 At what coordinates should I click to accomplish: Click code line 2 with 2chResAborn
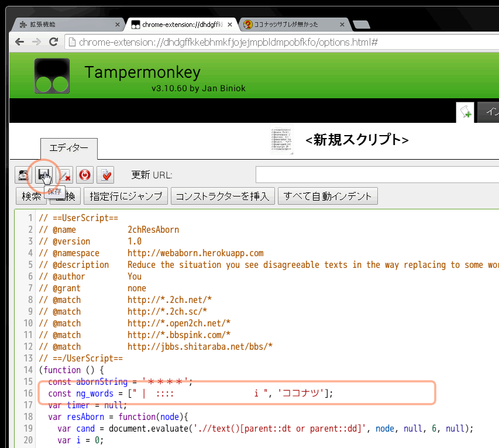pos(109,230)
